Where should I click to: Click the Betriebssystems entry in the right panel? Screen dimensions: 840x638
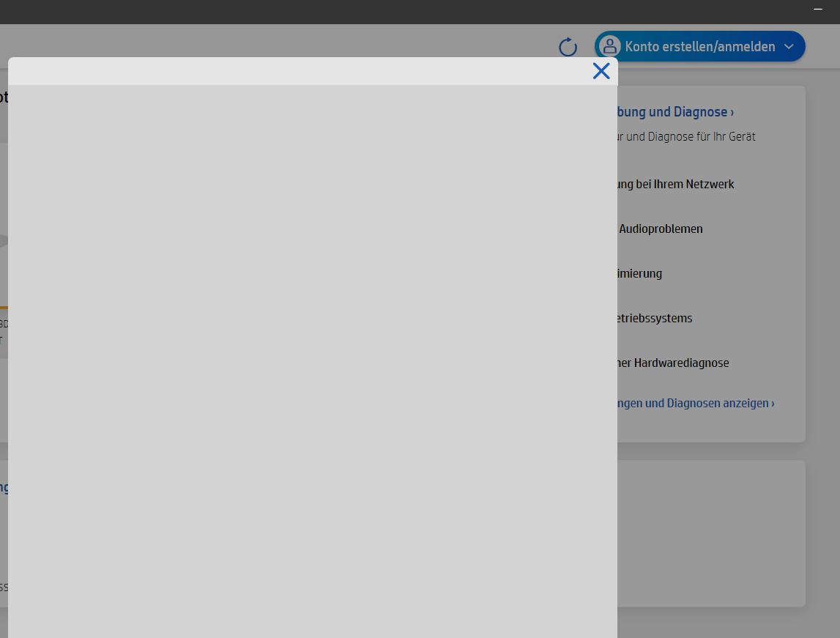pos(658,318)
